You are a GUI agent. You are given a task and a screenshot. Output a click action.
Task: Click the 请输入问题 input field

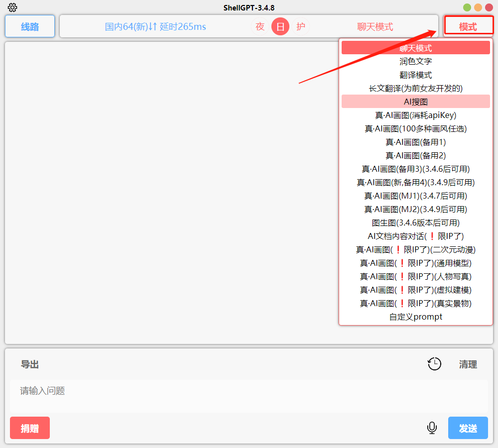coord(249,396)
